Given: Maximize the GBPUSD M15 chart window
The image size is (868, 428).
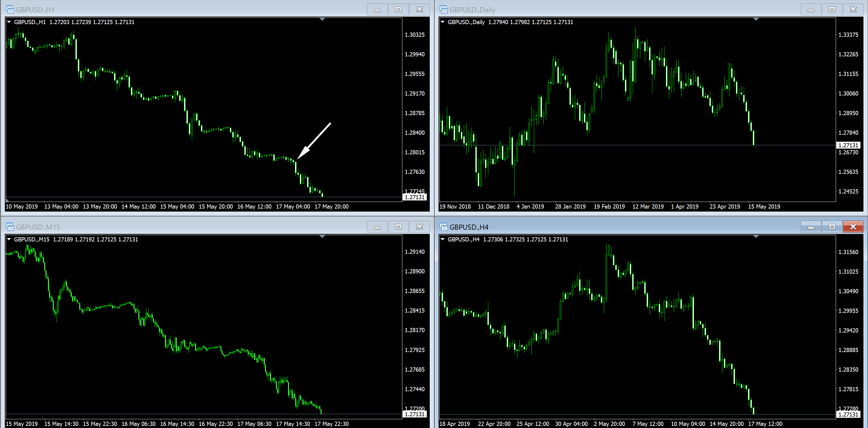Looking at the screenshot, I should tap(398, 227).
